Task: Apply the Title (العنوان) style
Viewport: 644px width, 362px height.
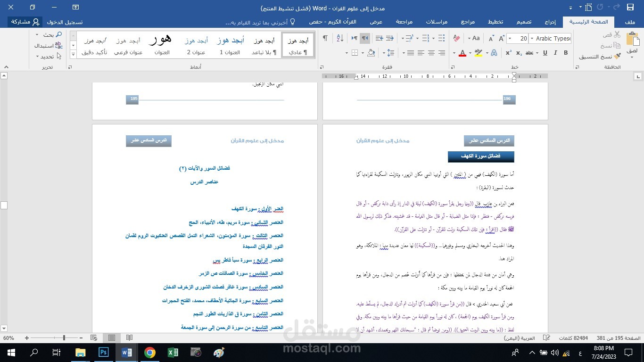Action: (162, 45)
